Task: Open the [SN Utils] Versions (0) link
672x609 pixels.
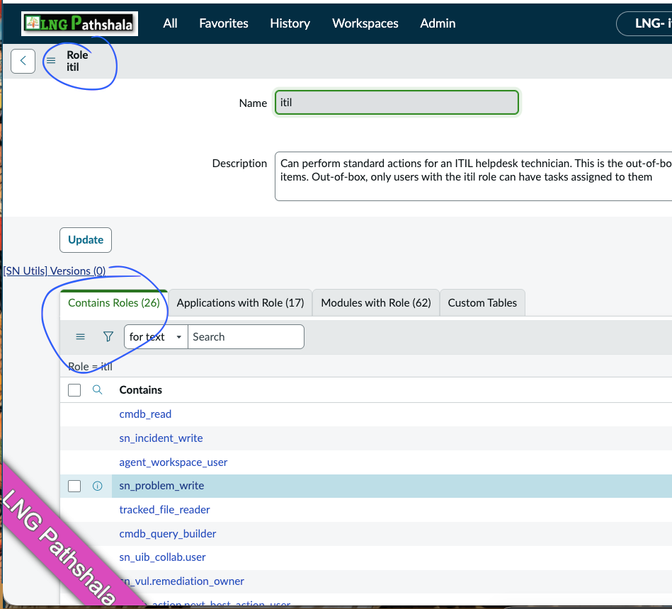Action: pyautogui.click(x=54, y=271)
